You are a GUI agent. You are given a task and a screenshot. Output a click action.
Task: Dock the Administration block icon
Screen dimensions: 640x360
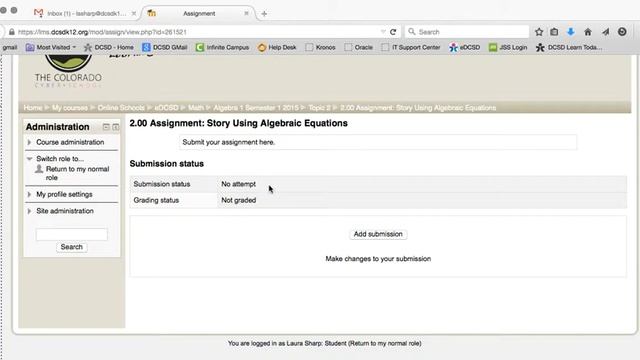point(116,127)
